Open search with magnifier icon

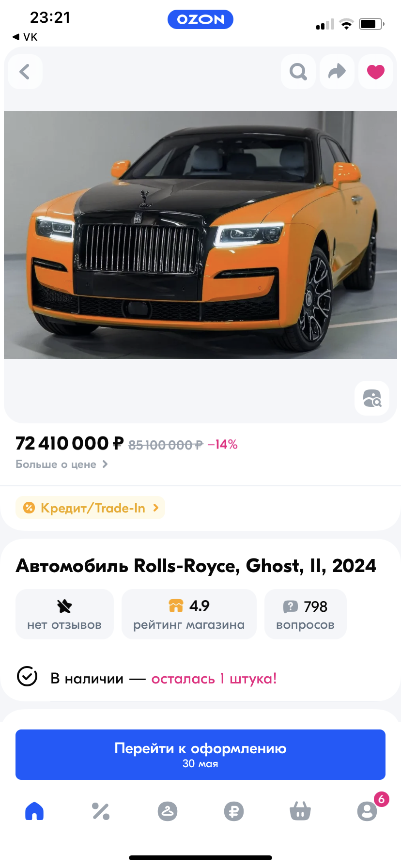[x=298, y=72]
